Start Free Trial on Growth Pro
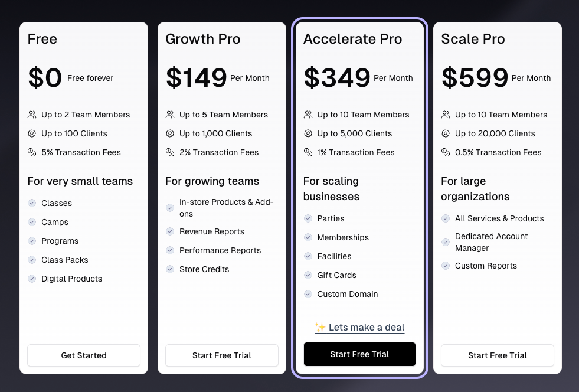The image size is (579, 392). click(x=221, y=355)
